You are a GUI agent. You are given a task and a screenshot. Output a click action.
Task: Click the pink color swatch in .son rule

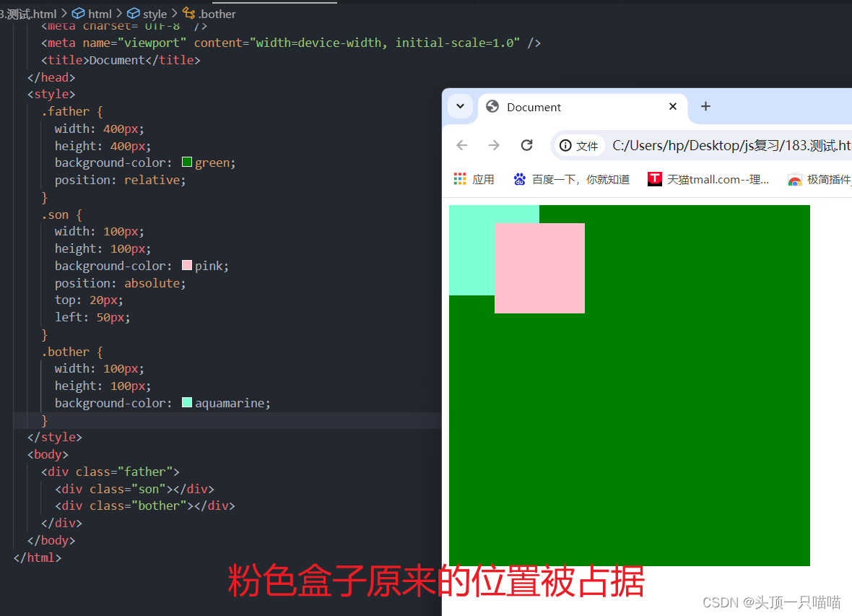click(x=186, y=265)
